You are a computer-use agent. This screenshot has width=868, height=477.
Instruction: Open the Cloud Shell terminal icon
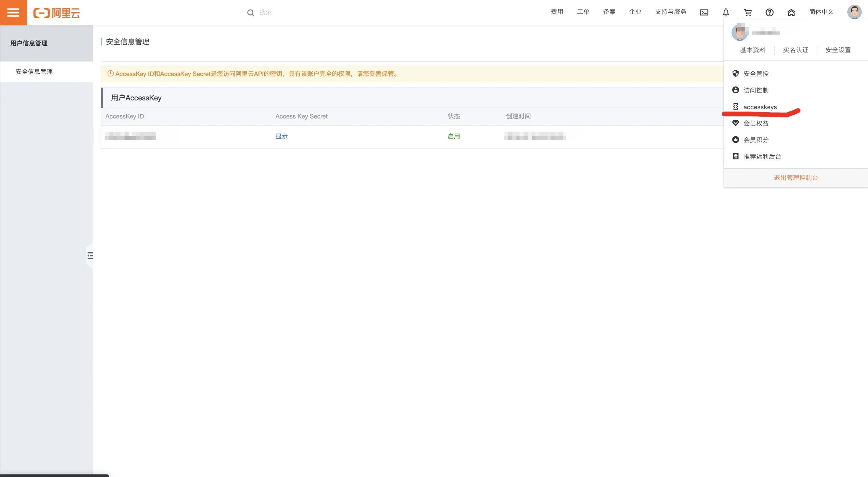tap(704, 12)
